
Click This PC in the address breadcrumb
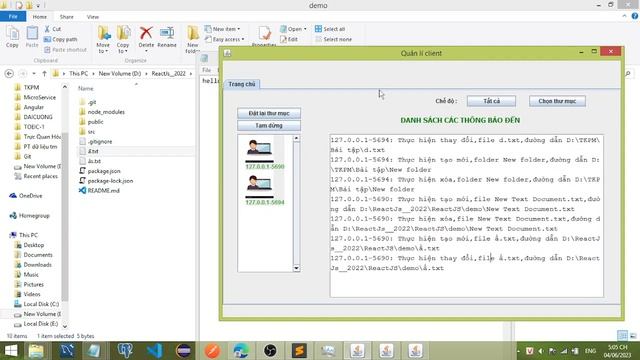[x=78, y=73]
